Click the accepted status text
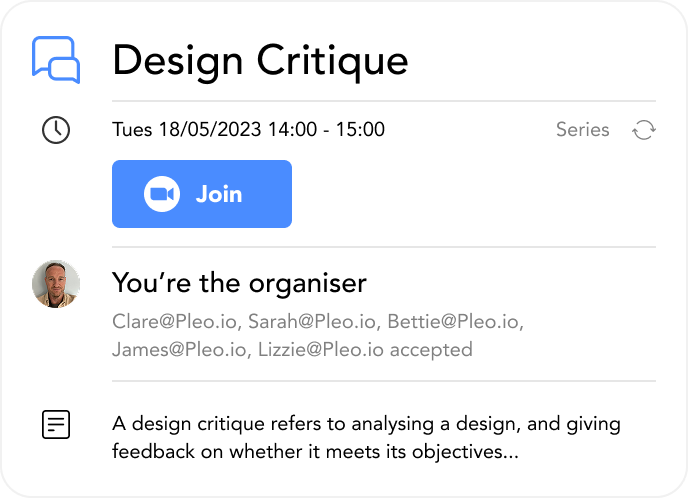The width and height of the screenshot is (688, 498). pyautogui.click(x=431, y=350)
